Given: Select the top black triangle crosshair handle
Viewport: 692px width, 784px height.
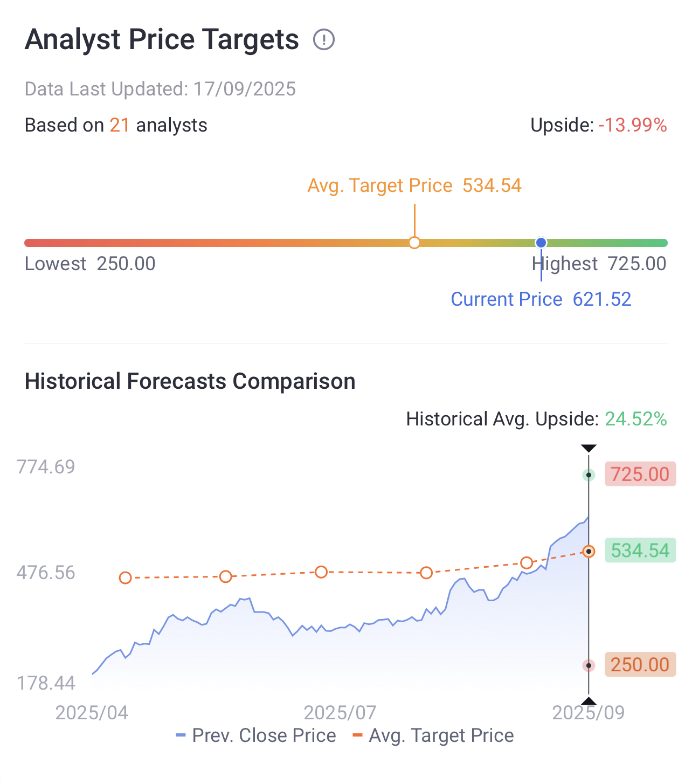Looking at the screenshot, I should tap(589, 448).
